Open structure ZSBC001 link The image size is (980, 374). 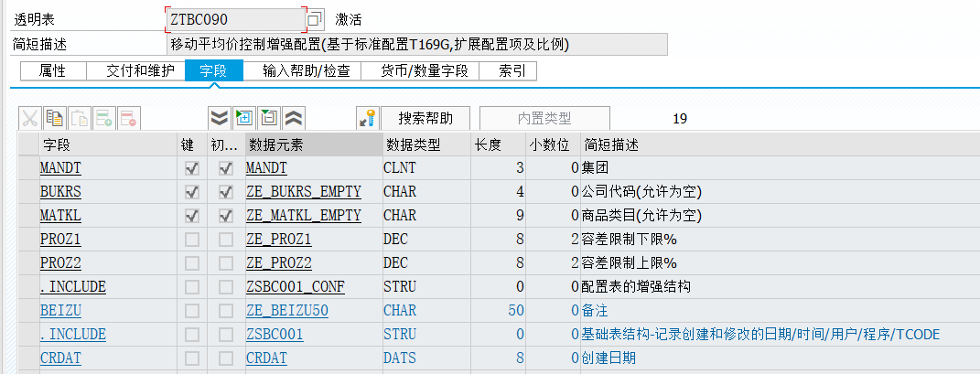coord(275,334)
